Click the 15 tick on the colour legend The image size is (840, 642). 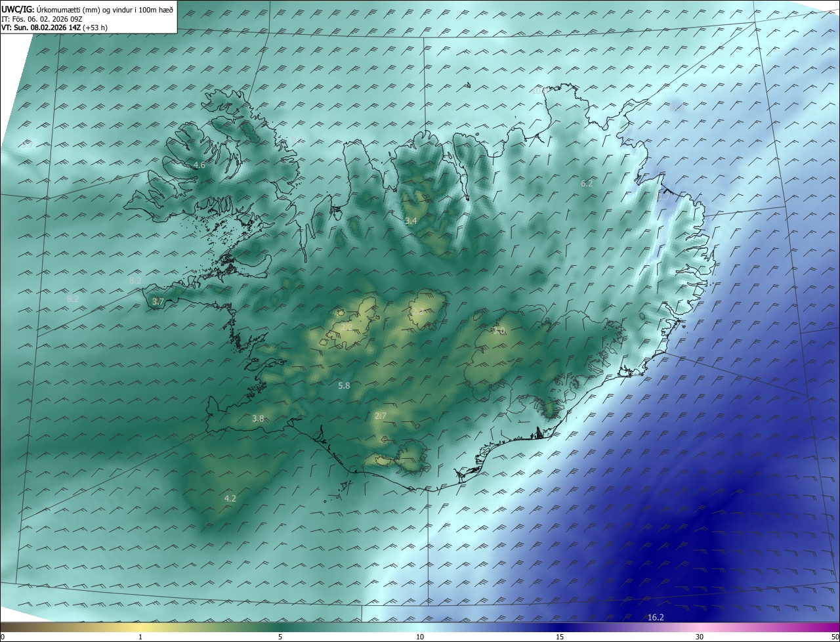pos(560,637)
